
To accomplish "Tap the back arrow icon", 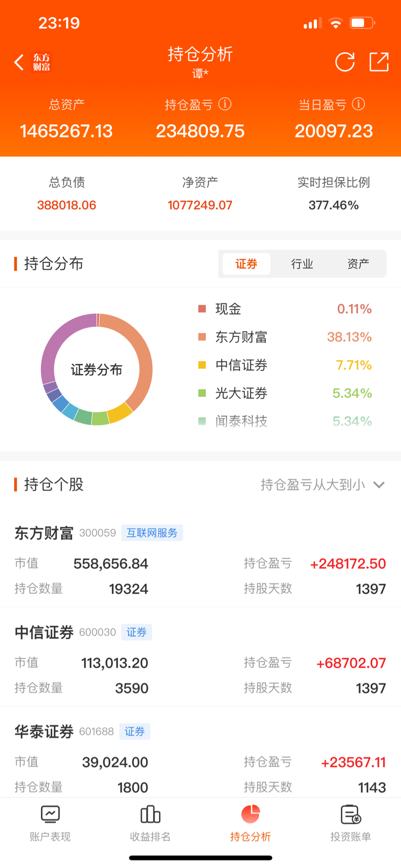I will (x=19, y=62).
